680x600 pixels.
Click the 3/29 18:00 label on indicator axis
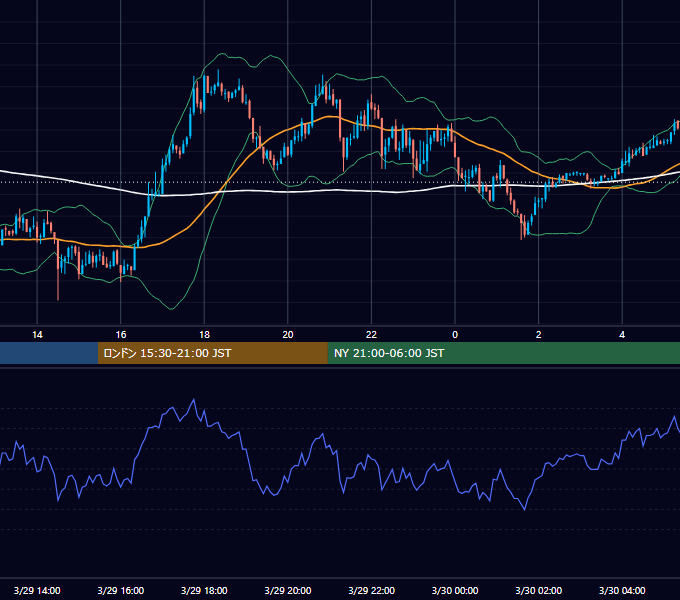204,590
